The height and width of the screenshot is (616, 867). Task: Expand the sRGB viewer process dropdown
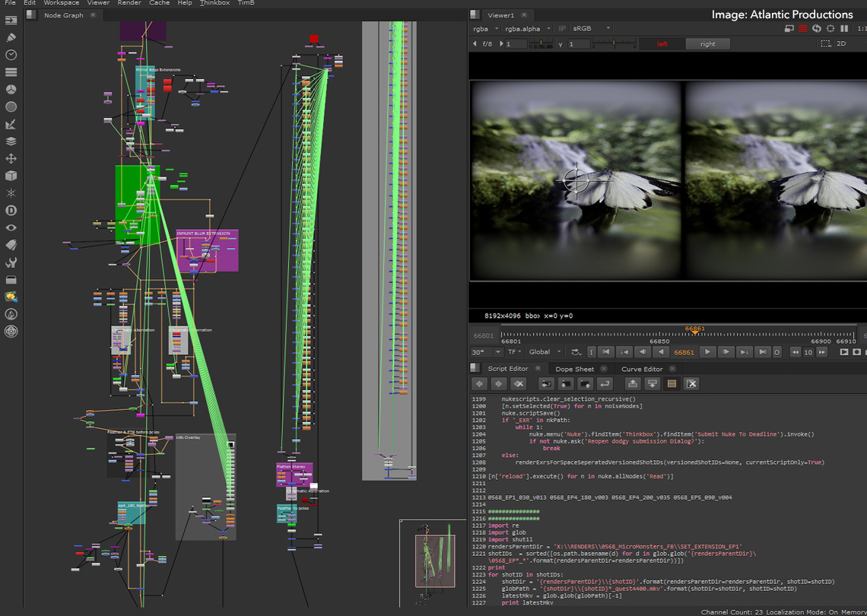click(x=592, y=29)
